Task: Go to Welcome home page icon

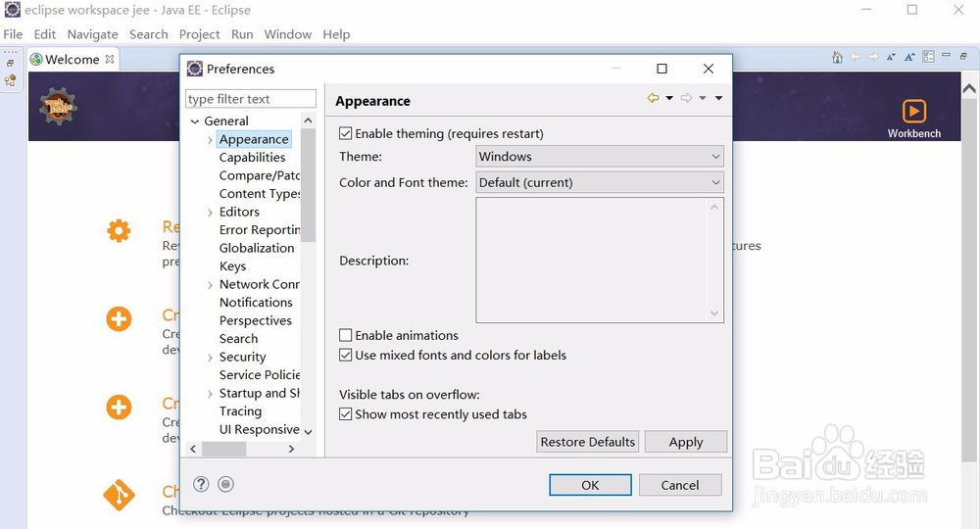Action: [838, 58]
